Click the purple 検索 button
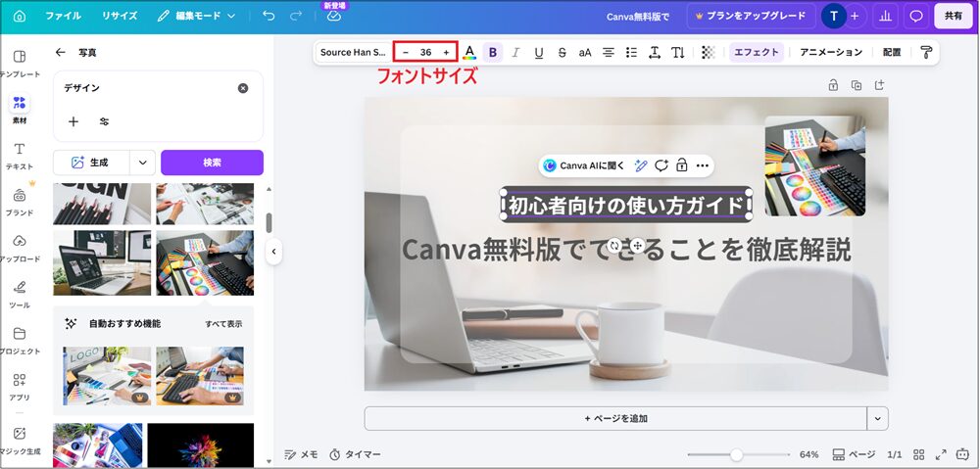The image size is (980, 469). click(x=212, y=163)
